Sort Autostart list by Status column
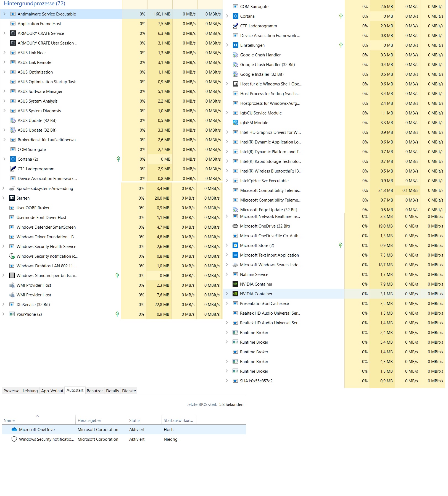Image resolution: width=448 pixels, height=496 pixels. 144,420
